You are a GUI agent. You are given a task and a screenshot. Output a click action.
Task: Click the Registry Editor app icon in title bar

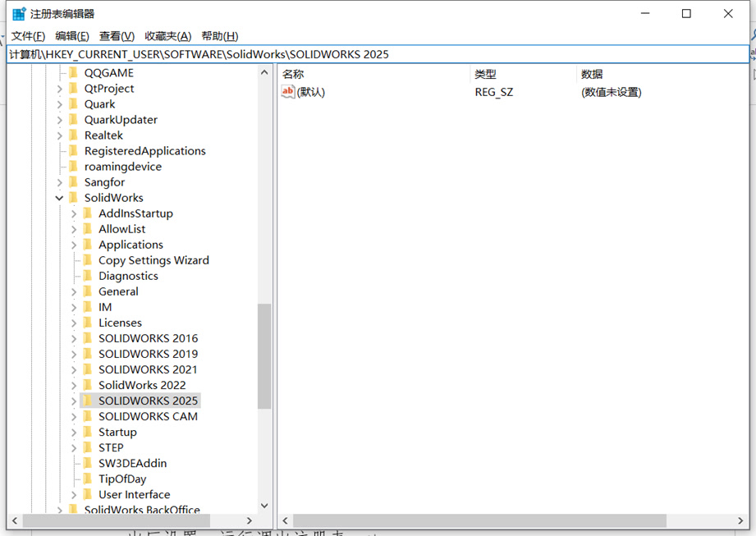click(18, 14)
